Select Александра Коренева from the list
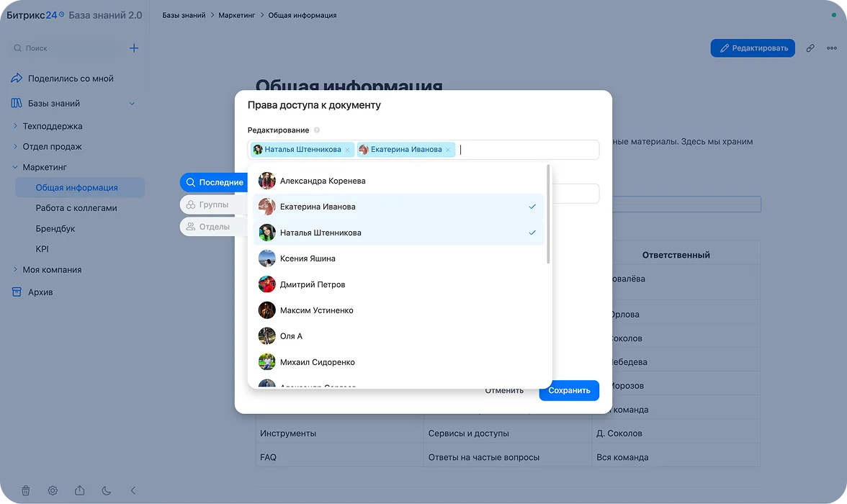847x504 pixels. [399, 181]
